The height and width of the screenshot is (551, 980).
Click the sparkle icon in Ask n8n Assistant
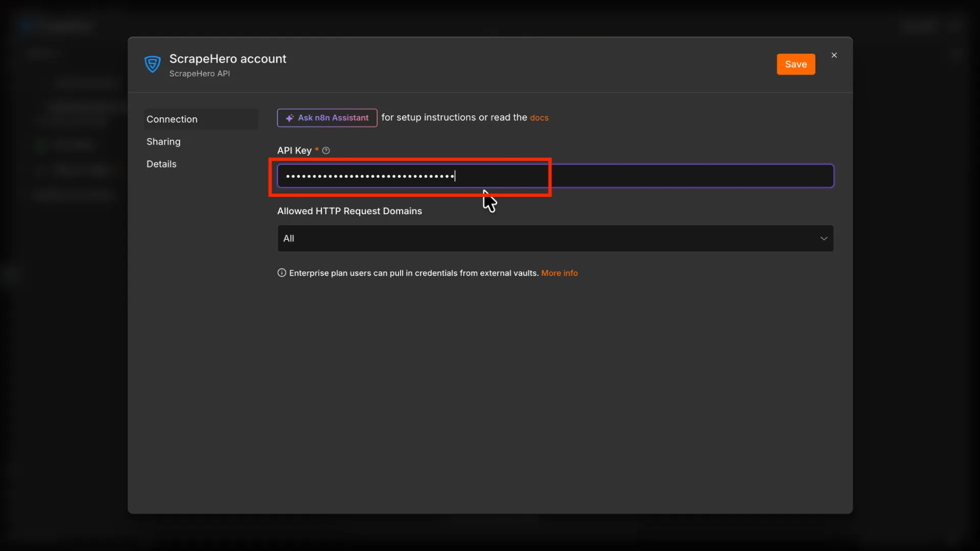[x=289, y=118]
